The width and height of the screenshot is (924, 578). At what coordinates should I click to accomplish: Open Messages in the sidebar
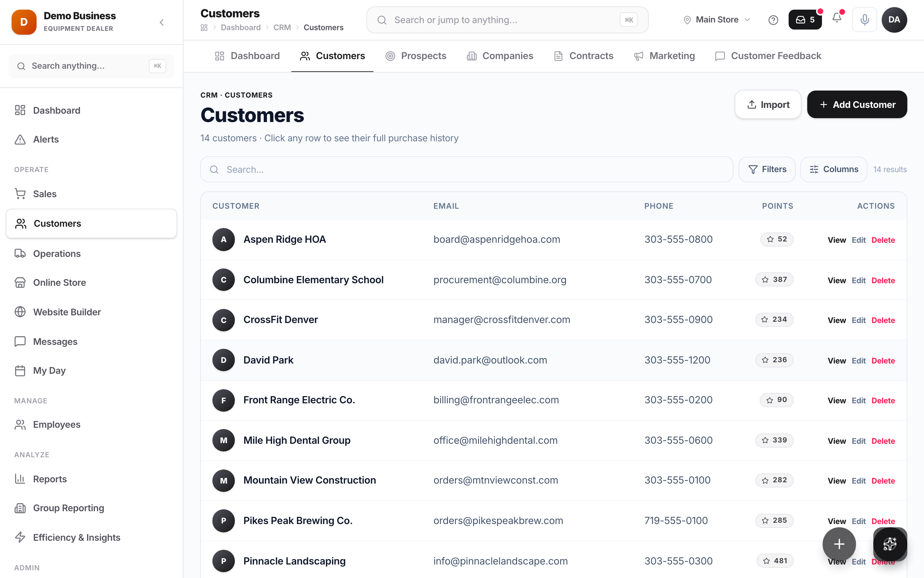[x=91, y=341]
